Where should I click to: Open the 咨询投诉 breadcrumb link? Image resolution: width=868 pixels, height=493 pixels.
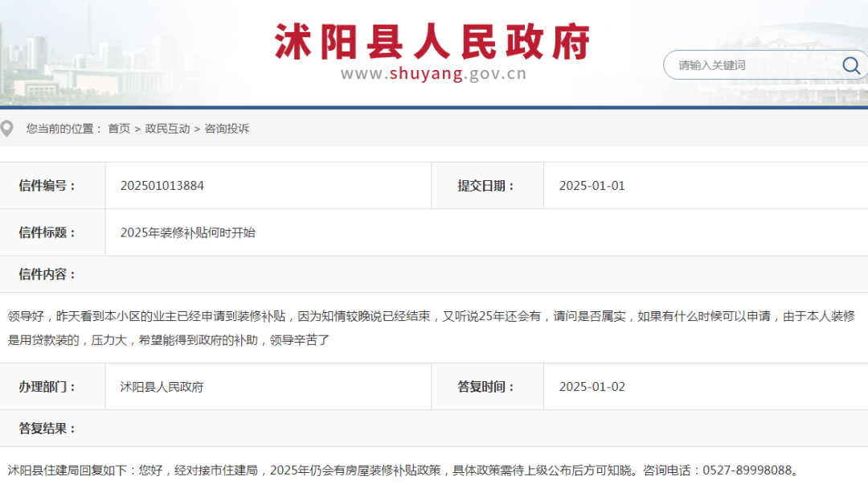pyautogui.click(x=227, y=129)
